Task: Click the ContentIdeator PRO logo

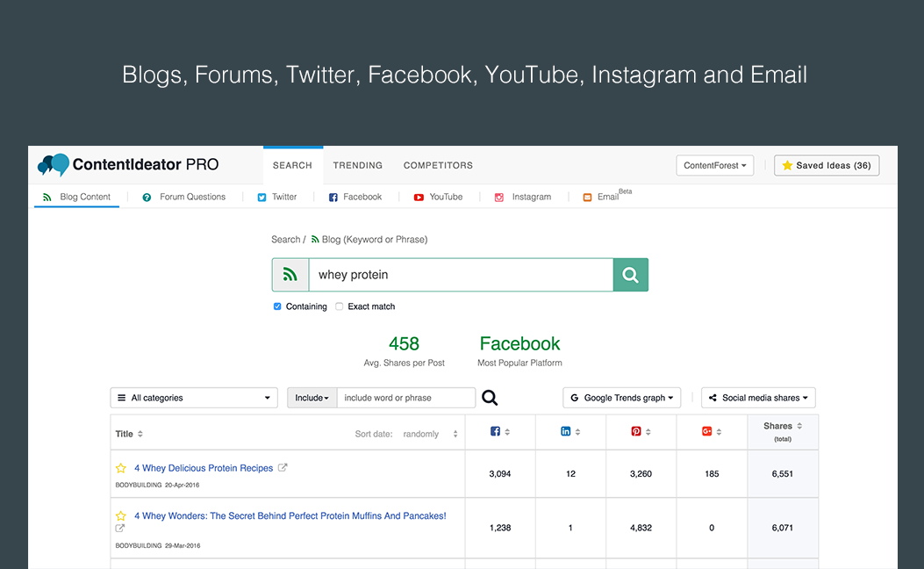Action: coord(128,164)
